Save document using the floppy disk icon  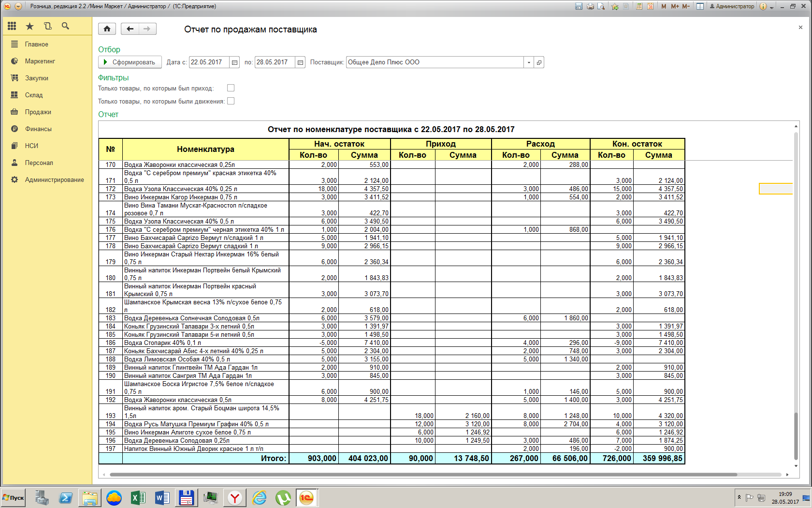(579, 6)
